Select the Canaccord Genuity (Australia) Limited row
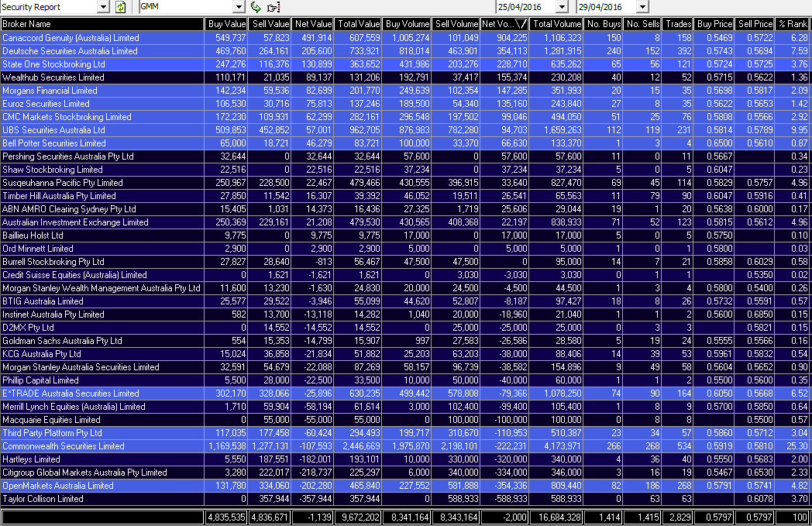The width and height of the screenshot is (812, 526). pyautogui.click(x=405, y=38)
